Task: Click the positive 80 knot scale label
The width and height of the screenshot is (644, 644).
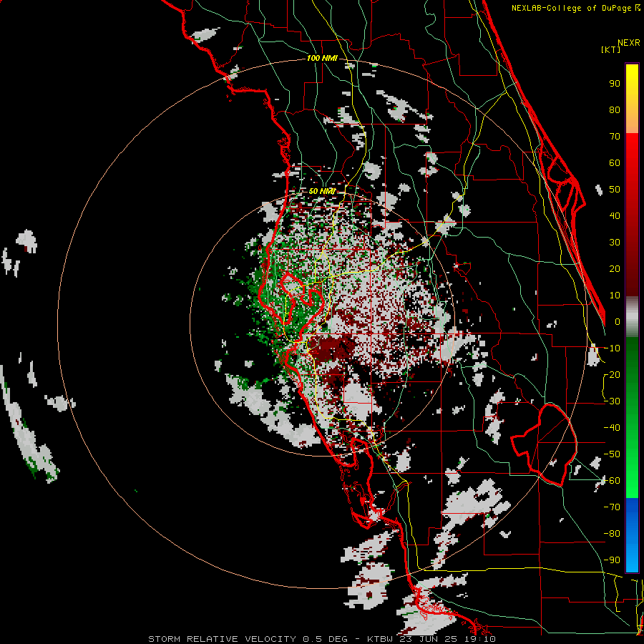Action: tap(615, 109)
